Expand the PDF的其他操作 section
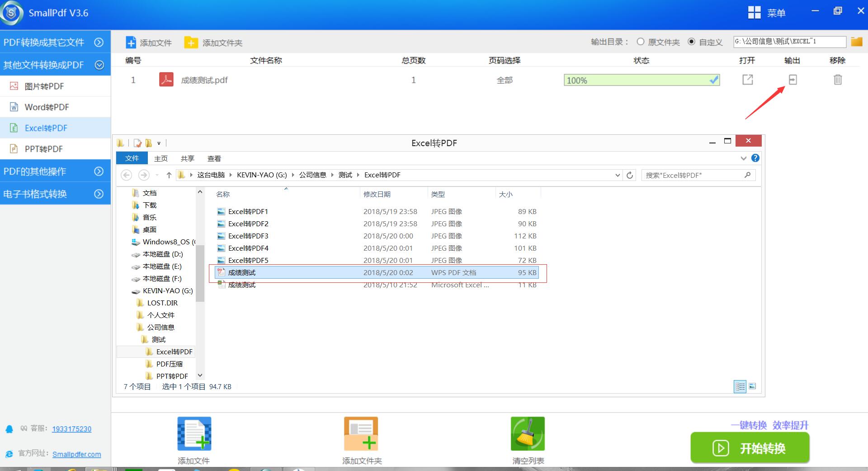This screenshot has height=471, width=868. coord(55,171)
